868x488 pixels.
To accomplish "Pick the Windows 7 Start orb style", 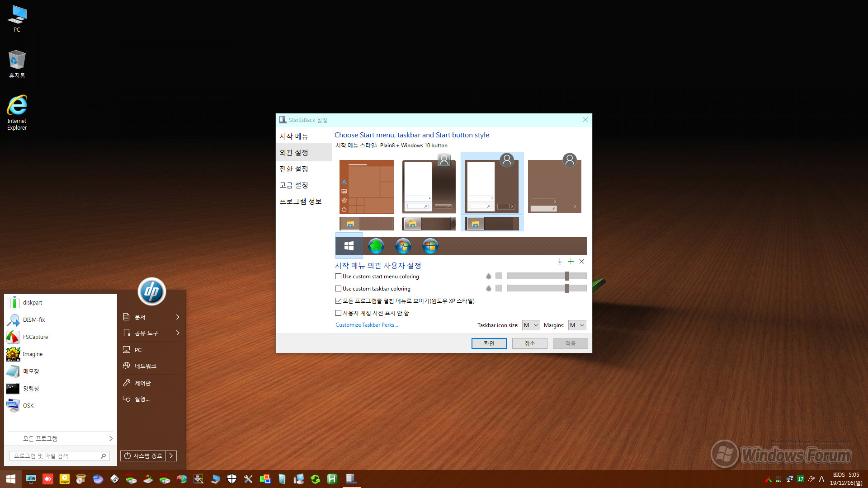I will pyautogui.click(x=403, y=246).
